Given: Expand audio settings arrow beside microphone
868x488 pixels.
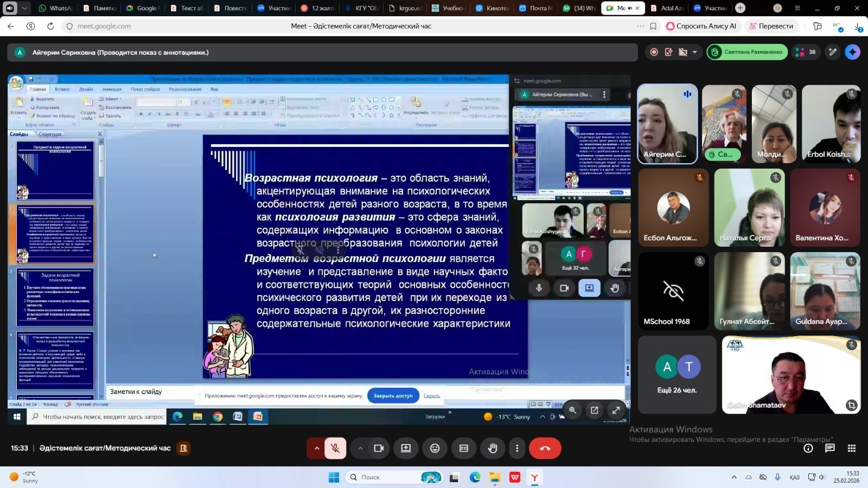Looking at the screenshot, I should pos(316,448).
